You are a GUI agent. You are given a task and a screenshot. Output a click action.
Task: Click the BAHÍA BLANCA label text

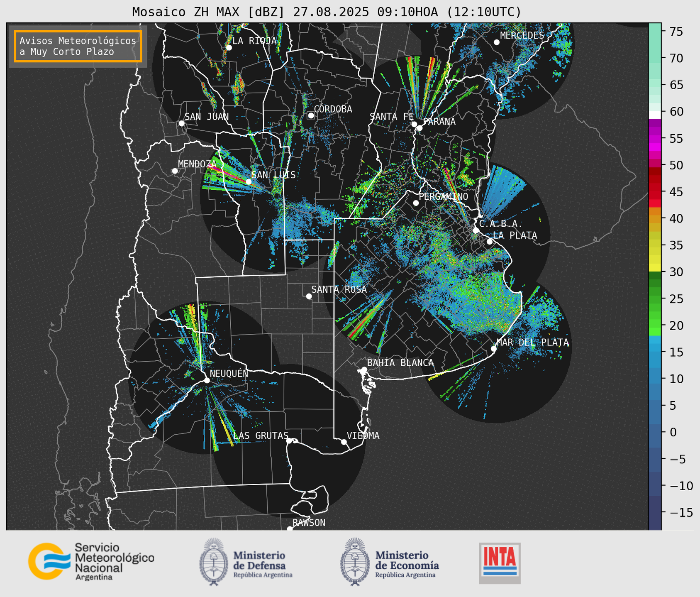(x=400, y=363)
